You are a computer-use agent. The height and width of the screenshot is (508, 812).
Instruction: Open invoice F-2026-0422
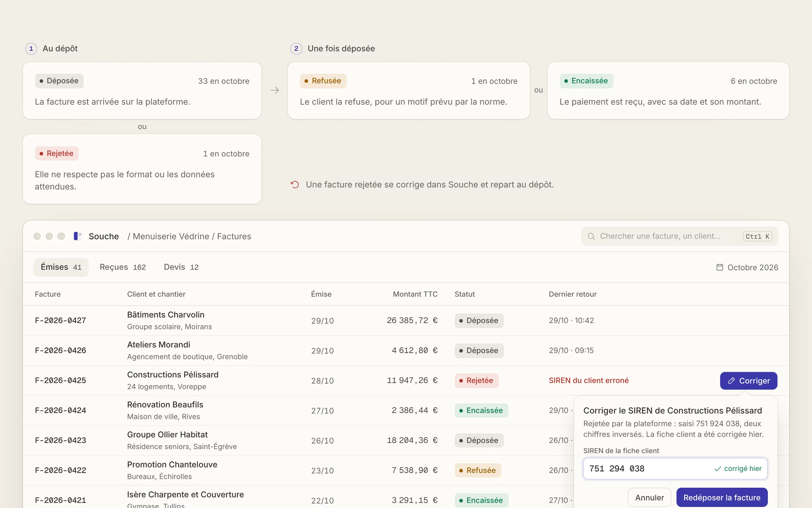pos(61,470)
